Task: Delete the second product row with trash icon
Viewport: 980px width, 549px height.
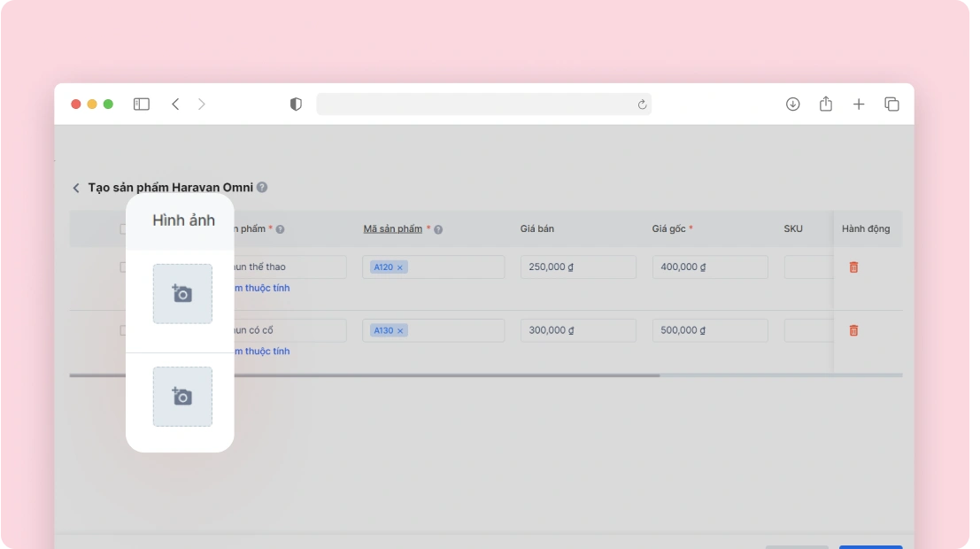Action: [x=853, y=330]
